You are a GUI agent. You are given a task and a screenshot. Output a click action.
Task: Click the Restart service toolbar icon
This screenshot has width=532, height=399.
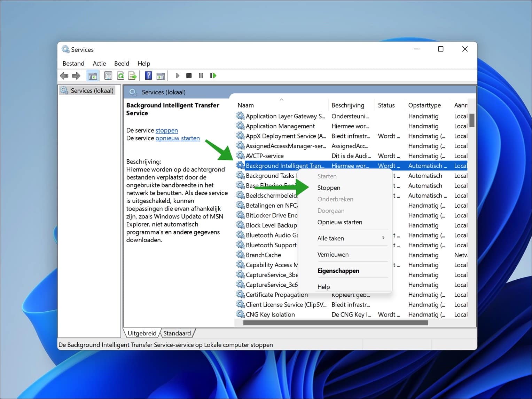pos(213,75)
